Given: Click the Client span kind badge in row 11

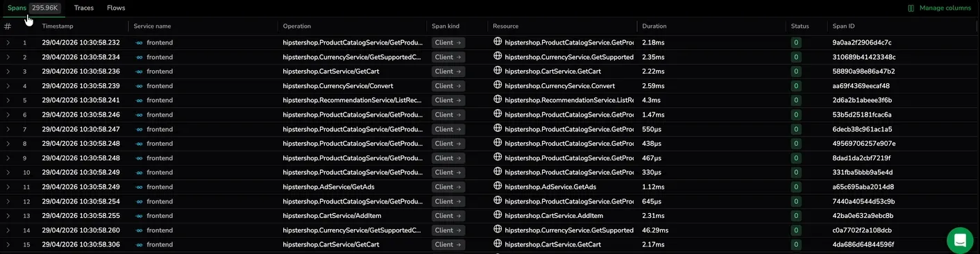Looking at the screenshot, I should coord(448,187).
